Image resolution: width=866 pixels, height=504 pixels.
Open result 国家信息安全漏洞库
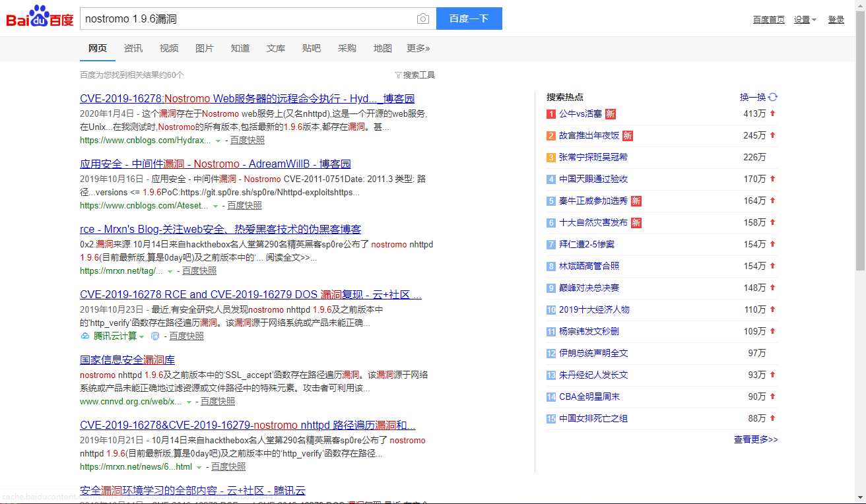127,360
